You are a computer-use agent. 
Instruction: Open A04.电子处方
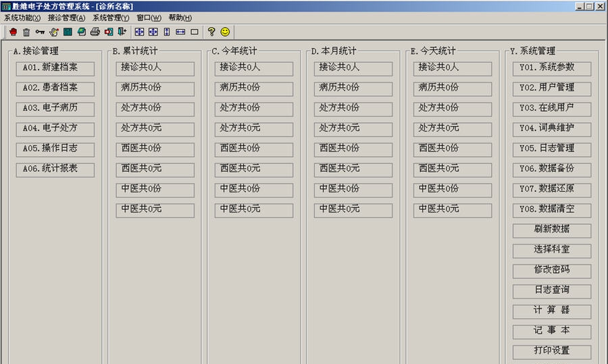pos(55,129)
